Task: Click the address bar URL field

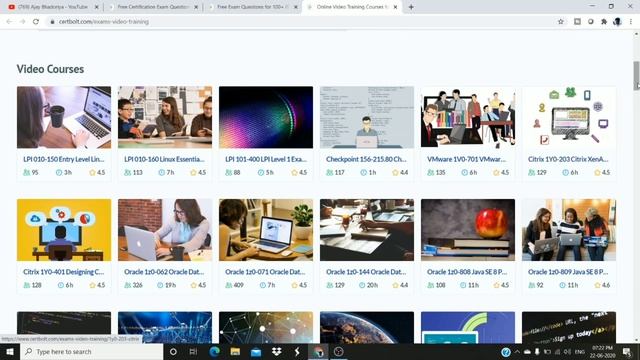Action: (x=302, y=22)
